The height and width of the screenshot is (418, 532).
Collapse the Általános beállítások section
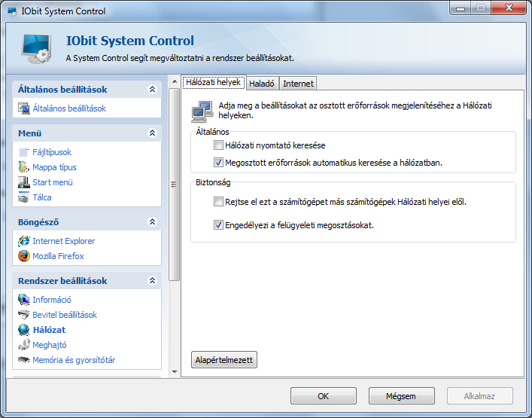[152, 90]
